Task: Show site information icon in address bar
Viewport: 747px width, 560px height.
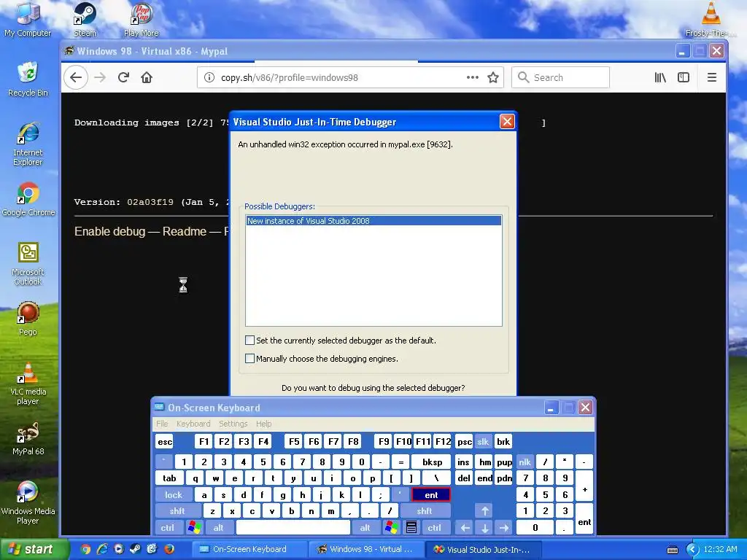Action: [x=209, y=77]
